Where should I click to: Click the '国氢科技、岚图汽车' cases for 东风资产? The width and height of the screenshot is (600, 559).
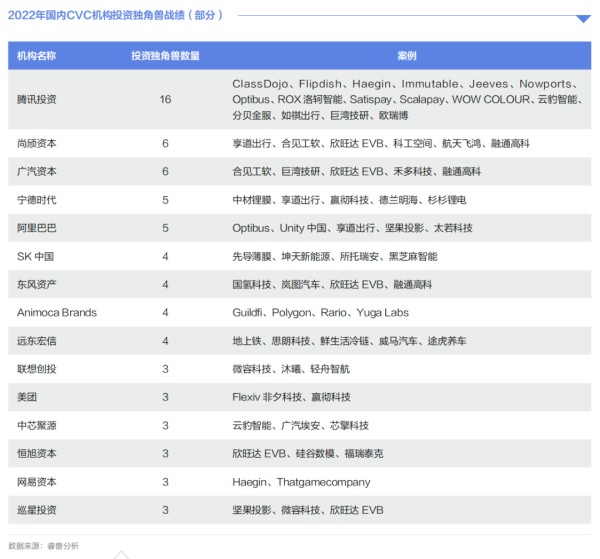click(x=332, y=285)
